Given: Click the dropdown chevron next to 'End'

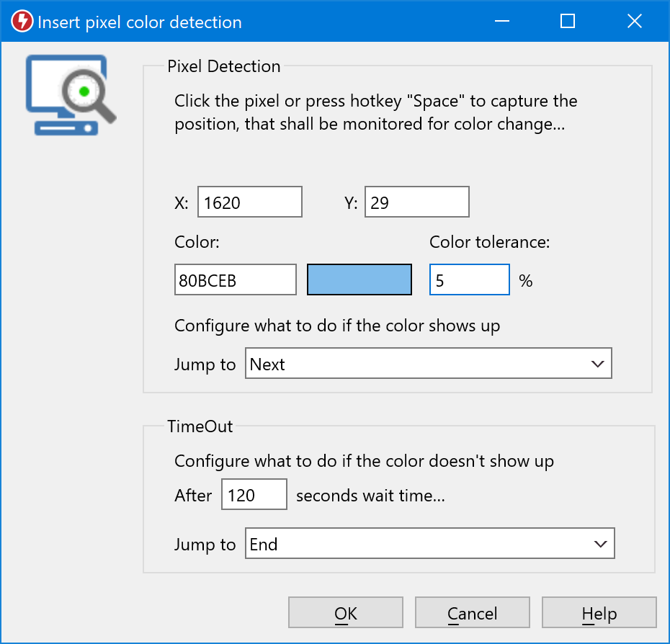Looking at the screenshot, I should (600, 543).
